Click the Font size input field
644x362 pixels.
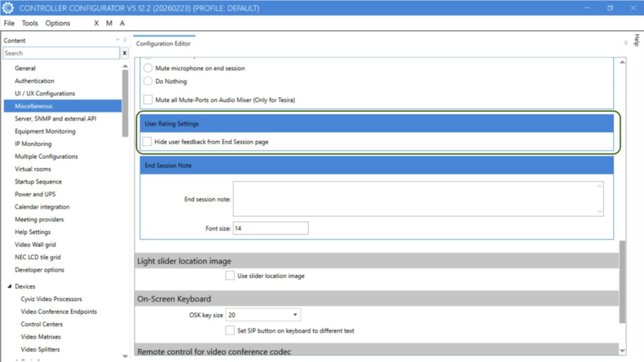pyautogui.click(x=270, y=229)
